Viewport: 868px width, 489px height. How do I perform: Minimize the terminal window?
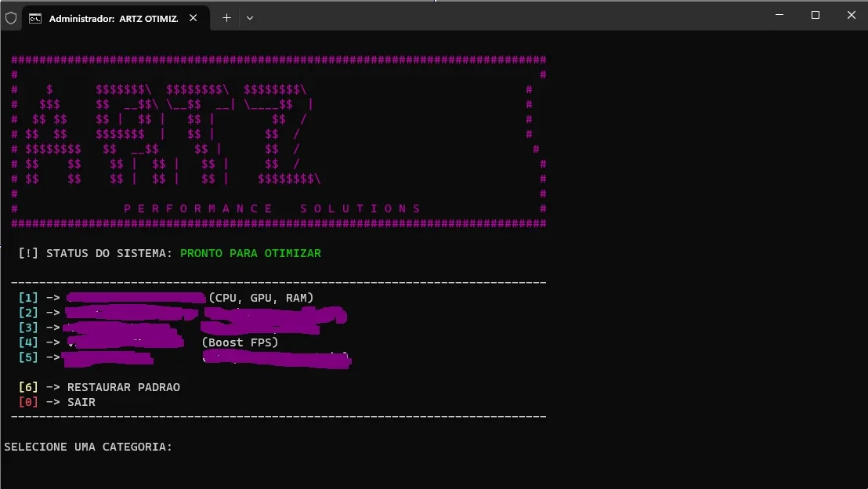point(779,15)
